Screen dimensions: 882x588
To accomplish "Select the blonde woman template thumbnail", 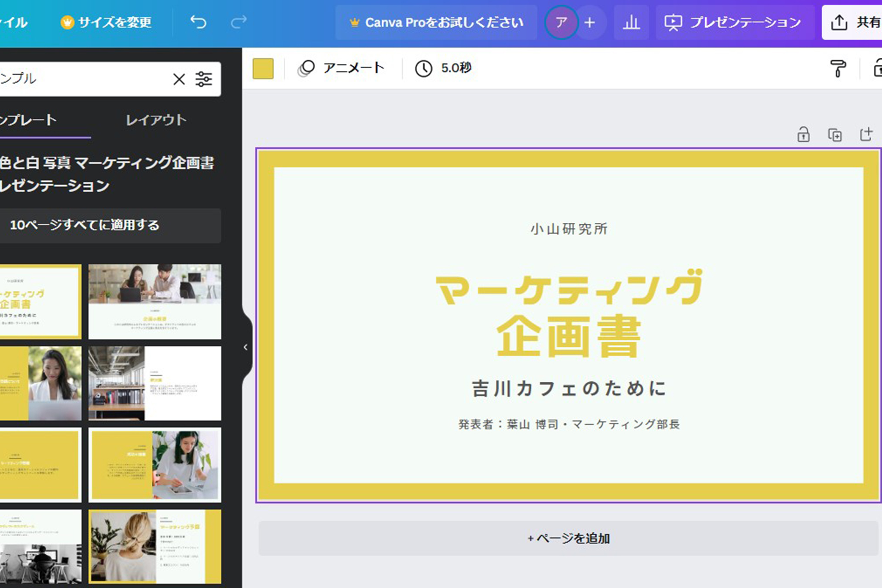I will coord(154,546).
